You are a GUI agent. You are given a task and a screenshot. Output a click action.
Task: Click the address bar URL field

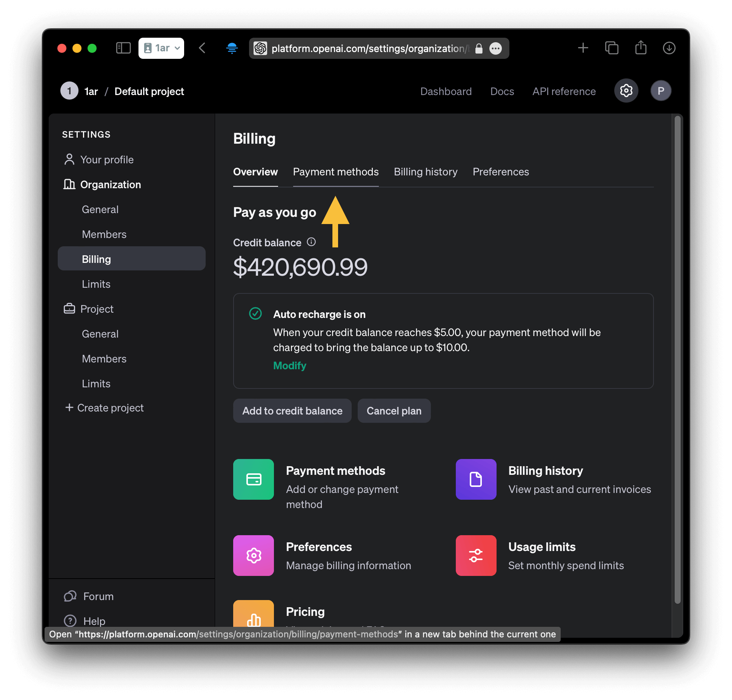(x=379, y=48)
